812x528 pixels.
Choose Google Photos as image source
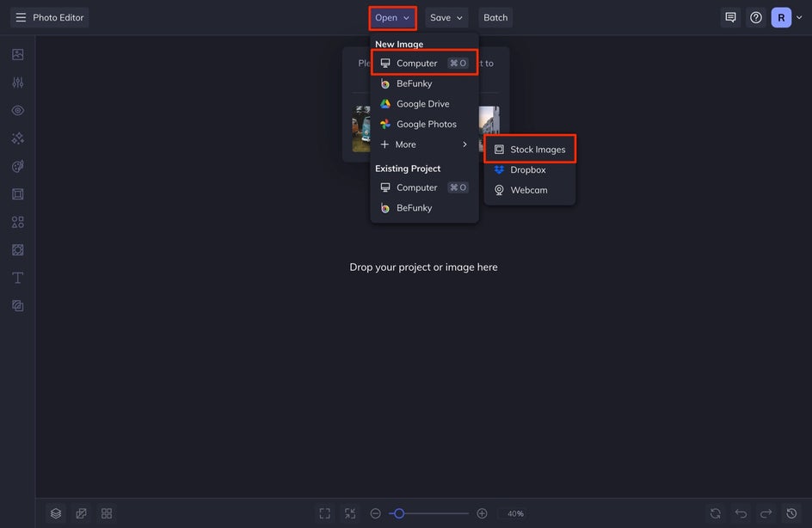[x=424, y=124]
